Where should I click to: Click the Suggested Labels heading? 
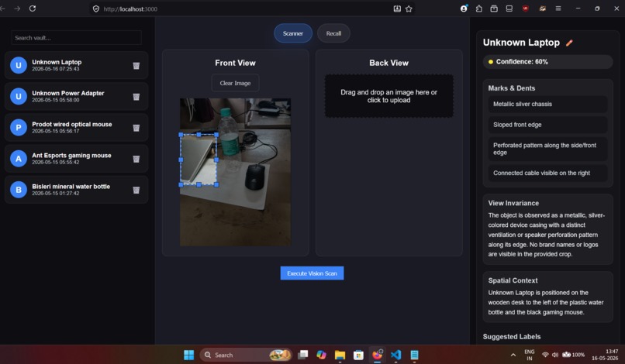tap(512, 337)
